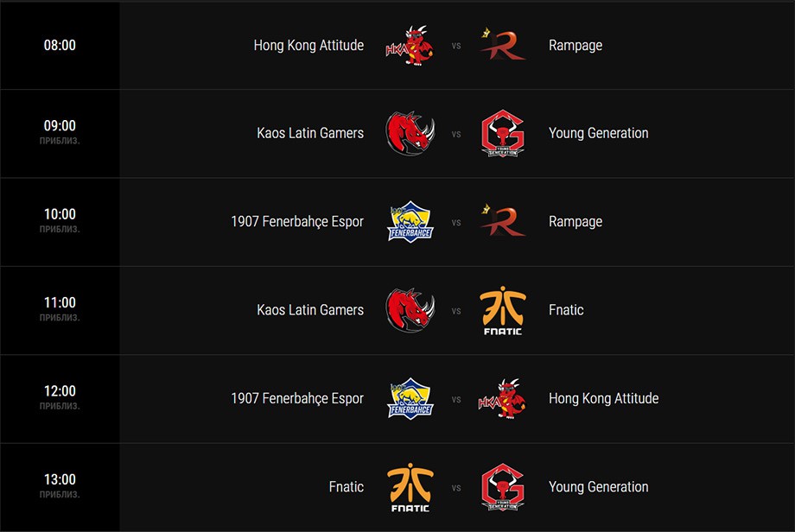The image size is (795, 532).
Task: Open Rampage team name in 10:00 row
Action: click(576, 221)
